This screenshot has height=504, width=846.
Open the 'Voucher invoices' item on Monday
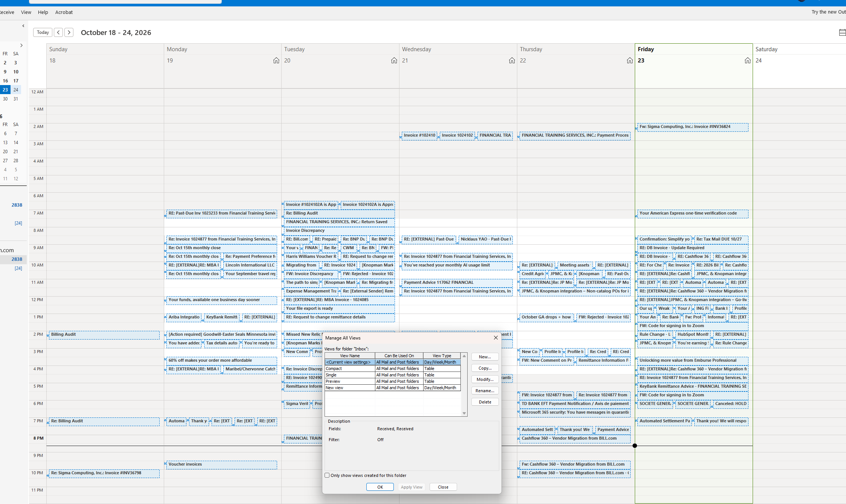pyautogui.click(x=221, y=464)
